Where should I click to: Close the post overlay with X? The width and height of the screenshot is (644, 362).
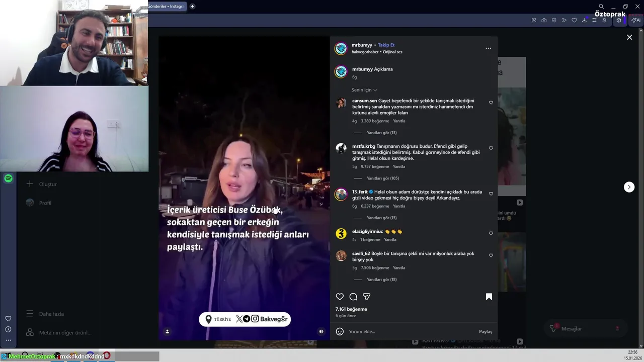629,37
